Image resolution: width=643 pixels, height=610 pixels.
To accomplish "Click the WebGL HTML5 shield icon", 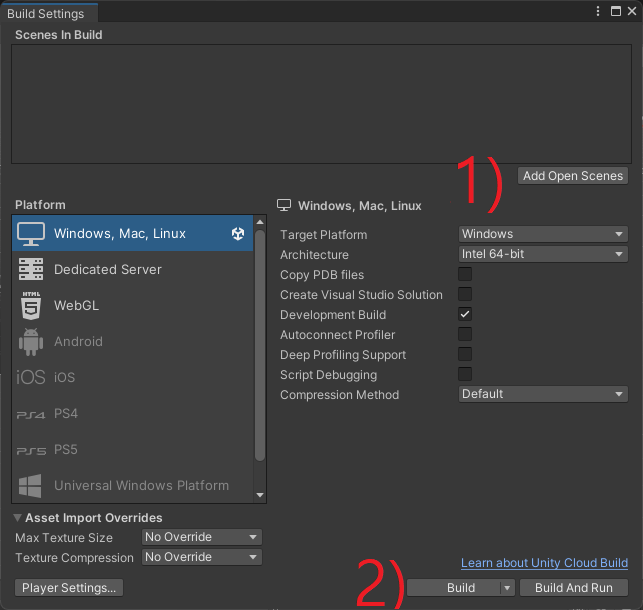I will pos(31,305).
